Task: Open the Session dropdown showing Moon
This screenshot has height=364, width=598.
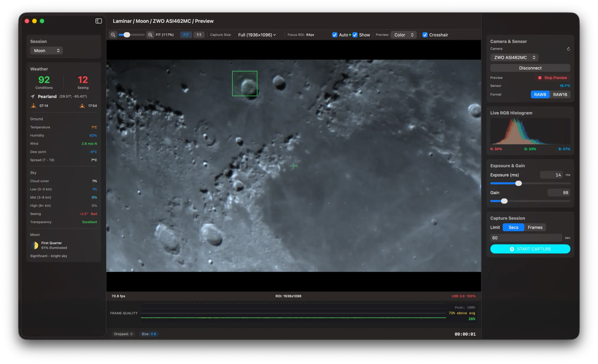Action: [46, 51]
